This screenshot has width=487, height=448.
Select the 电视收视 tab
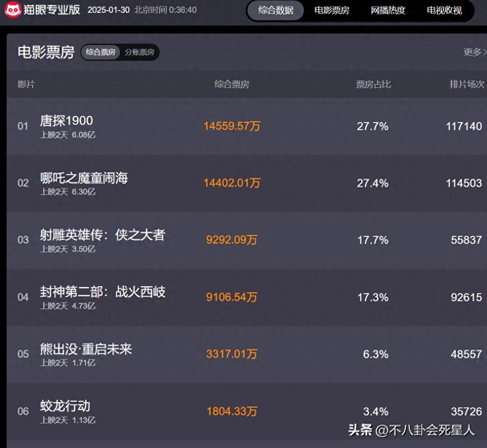click(x=444, y=11)
